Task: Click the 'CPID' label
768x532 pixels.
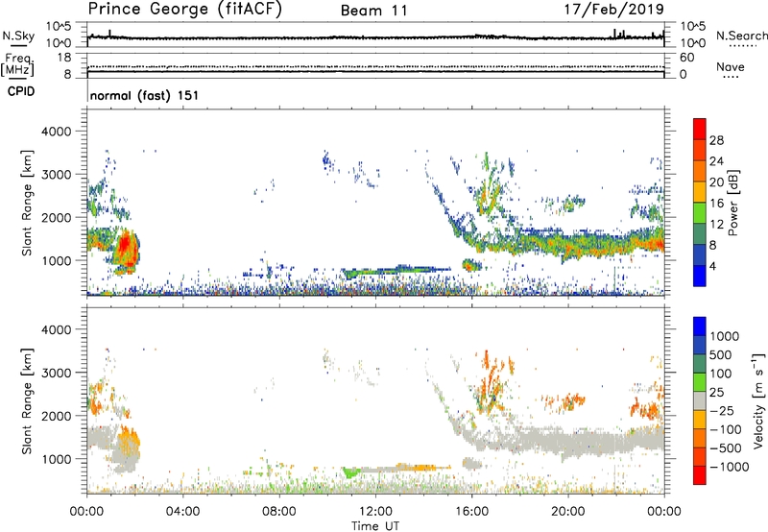Action: click(x=21, y=91)
